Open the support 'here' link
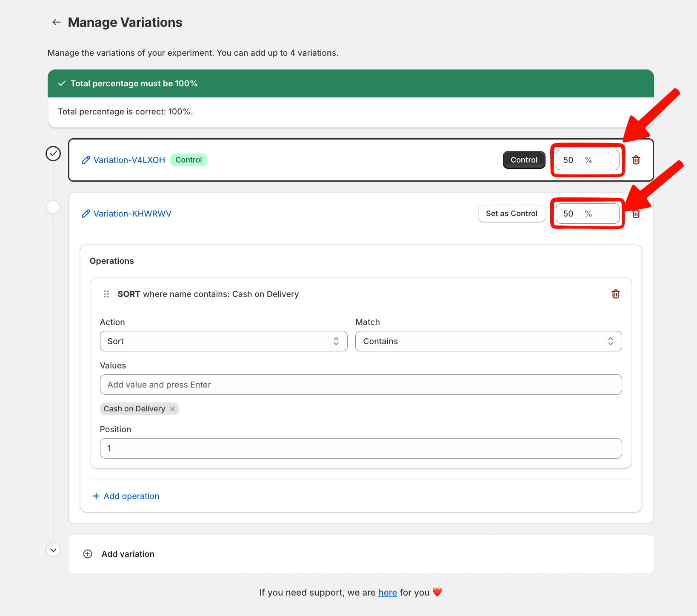 pyautogui.click(x=387, y=592)
